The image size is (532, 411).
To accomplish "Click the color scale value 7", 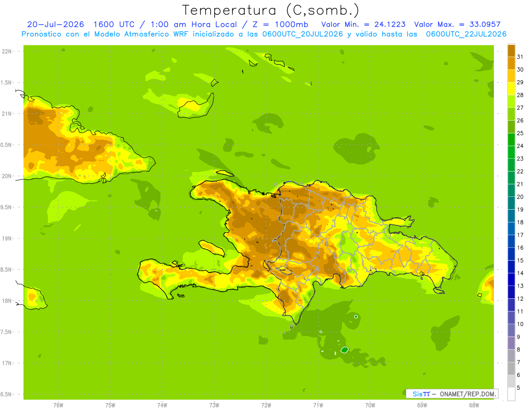I will [x=519, y=362].
